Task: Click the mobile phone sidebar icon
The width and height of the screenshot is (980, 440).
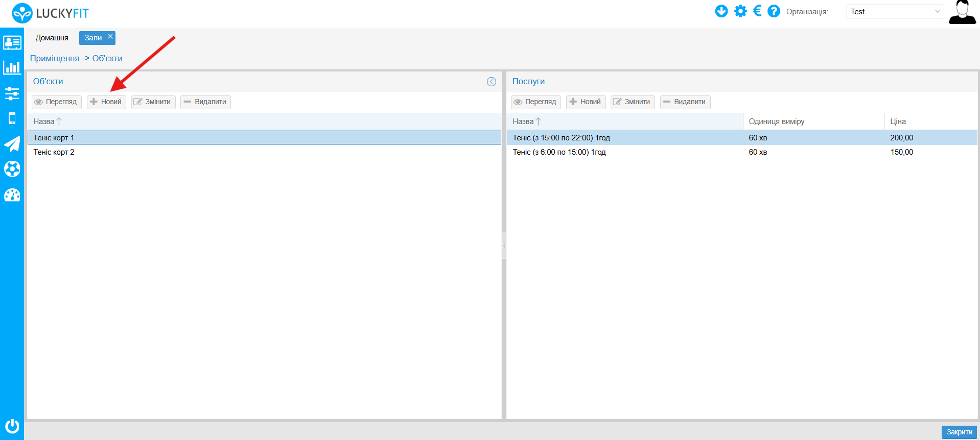Action: (x=12, y=118)
